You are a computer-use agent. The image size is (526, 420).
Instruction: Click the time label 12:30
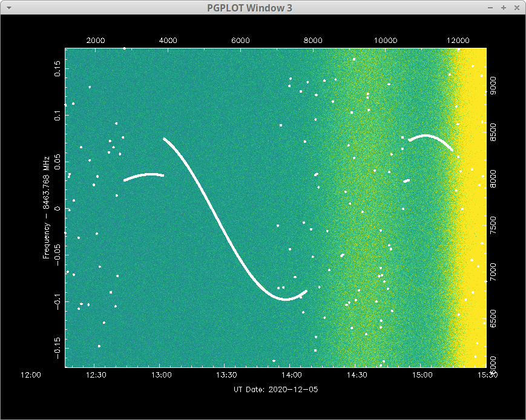[96, 375]
